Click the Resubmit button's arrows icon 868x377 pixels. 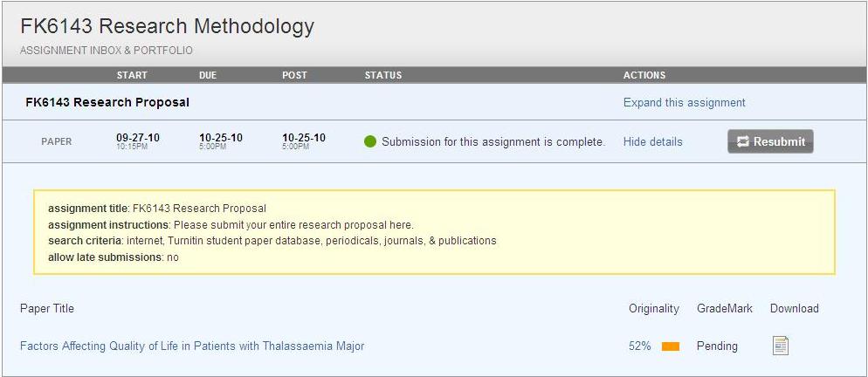point(743,141)
